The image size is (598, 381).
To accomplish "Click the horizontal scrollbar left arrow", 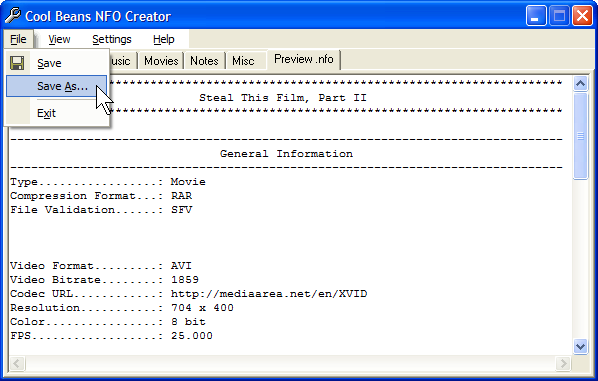I will (x=17, y=363).
